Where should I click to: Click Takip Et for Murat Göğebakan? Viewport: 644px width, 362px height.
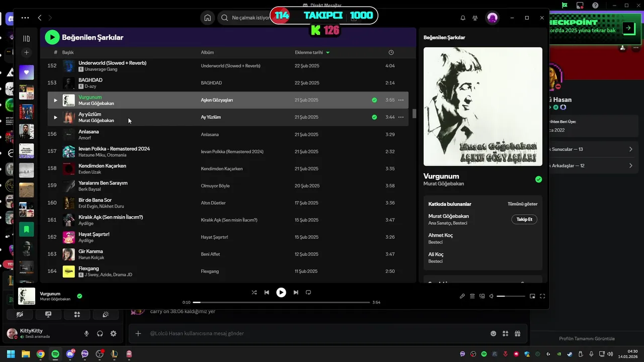[524, 219]
